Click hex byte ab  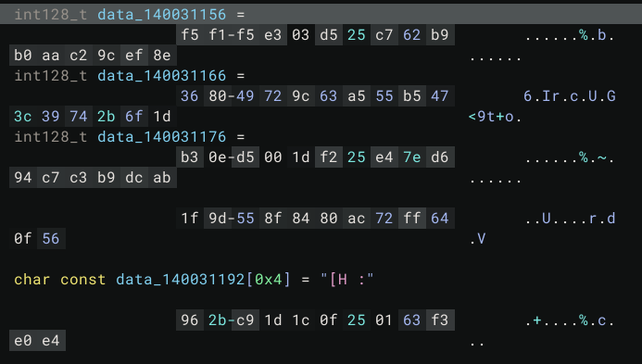coord(162,178)
